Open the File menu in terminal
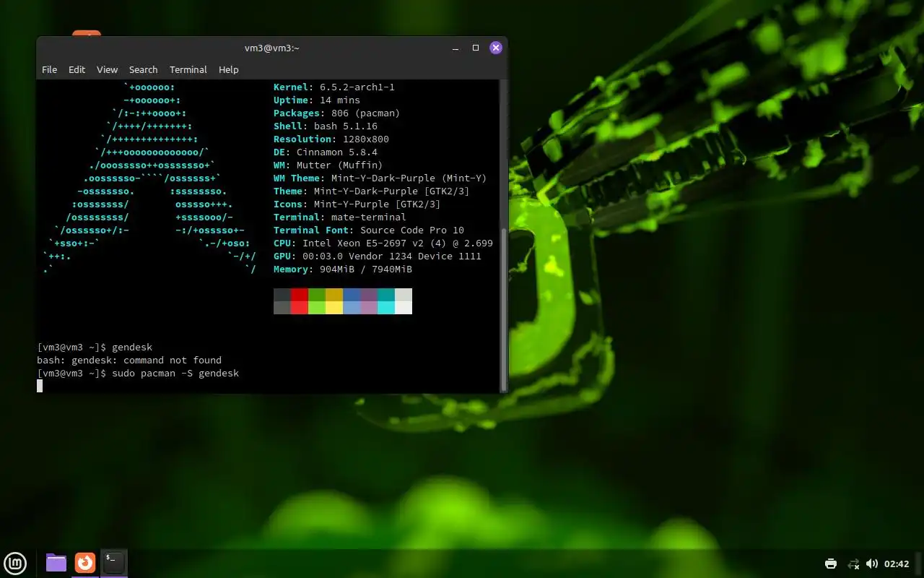Image resolution: width=924 pixels, height=578 pixels. coord(49,69)
